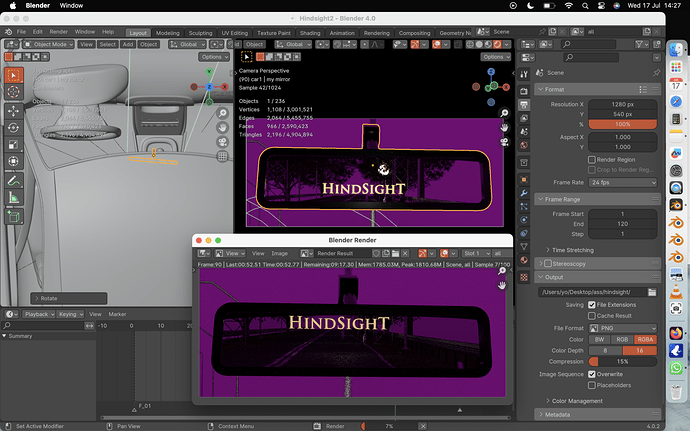Click output path folder browse icon

click(652, 292)
